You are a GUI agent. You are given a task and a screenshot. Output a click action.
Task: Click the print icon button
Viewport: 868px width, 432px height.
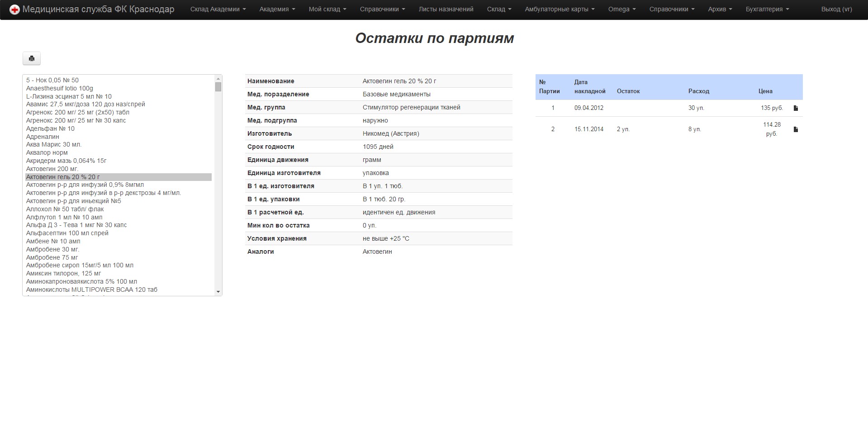[x=32, y=58]
